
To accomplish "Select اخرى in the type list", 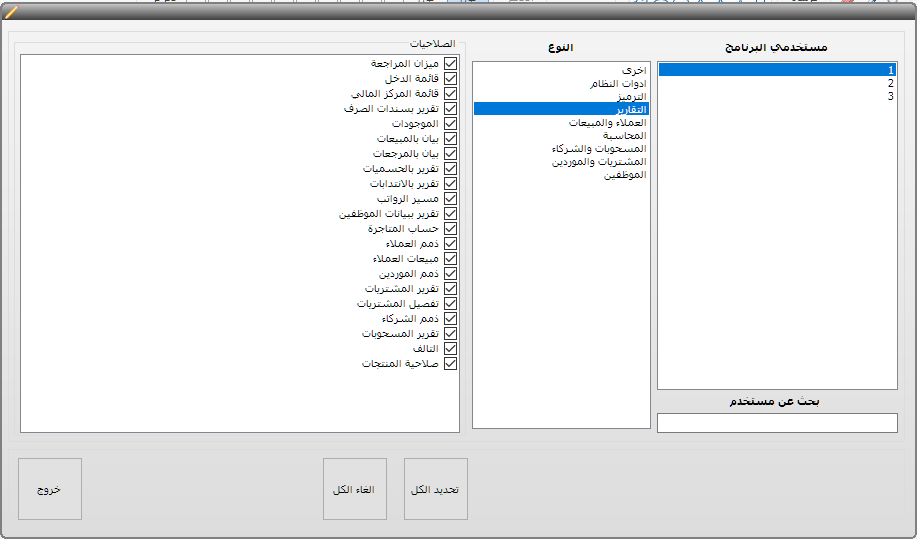I will (x=634, y=70).
